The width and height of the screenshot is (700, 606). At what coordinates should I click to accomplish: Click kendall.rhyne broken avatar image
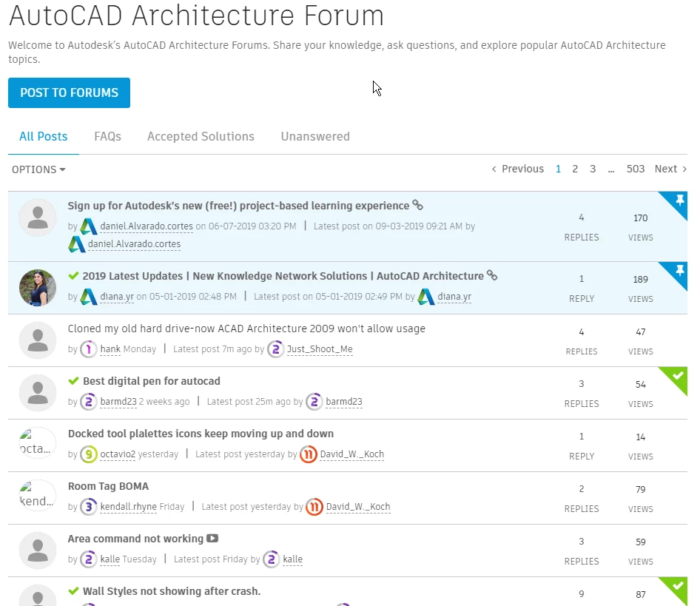(38, 496)
